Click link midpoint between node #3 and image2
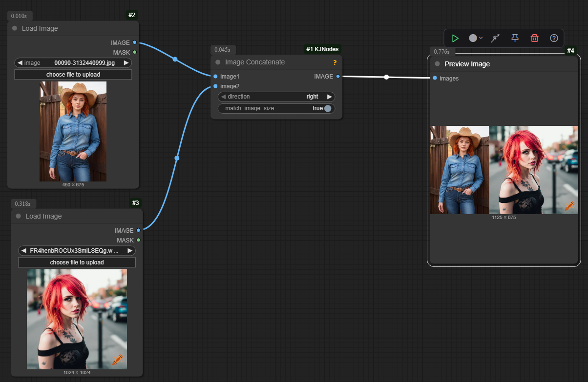Screen dimensions: 588x382 pos(177,158)
